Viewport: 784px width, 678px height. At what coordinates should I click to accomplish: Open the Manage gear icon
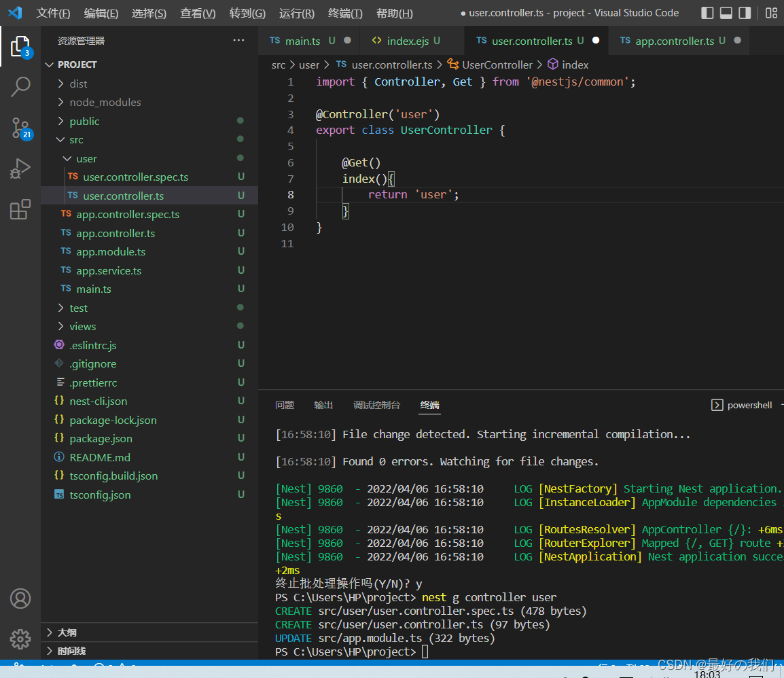click(20, 639)
